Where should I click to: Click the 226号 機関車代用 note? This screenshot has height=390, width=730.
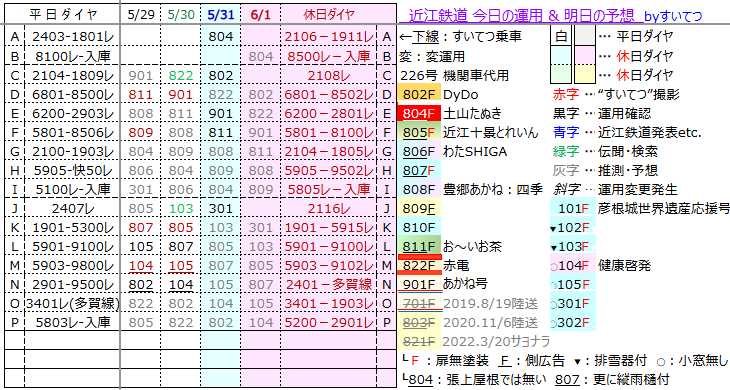point(454,75)
